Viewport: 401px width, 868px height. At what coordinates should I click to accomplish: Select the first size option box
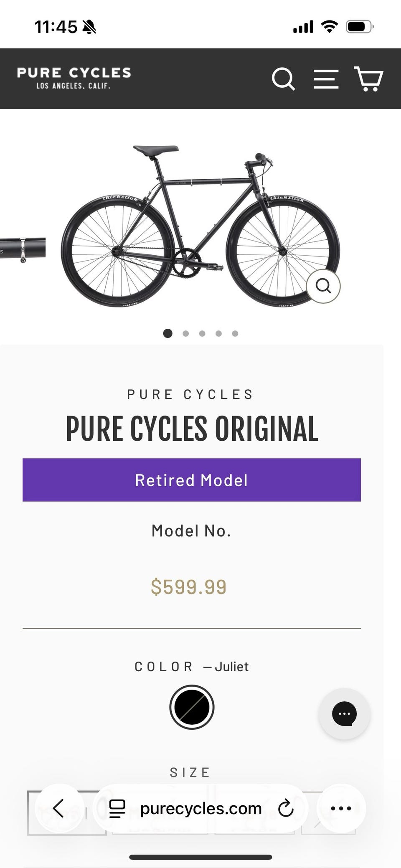click(66, 813)
